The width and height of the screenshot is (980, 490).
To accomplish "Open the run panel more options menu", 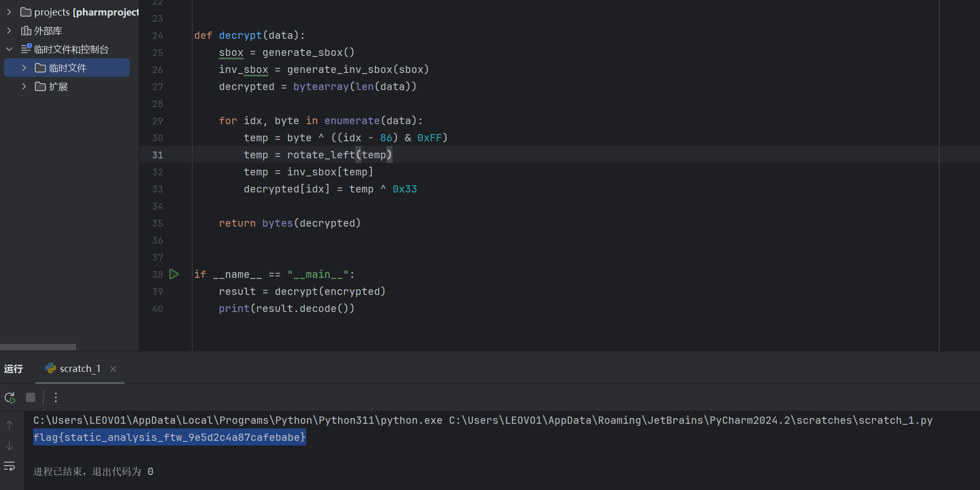I will pos(56,397).
